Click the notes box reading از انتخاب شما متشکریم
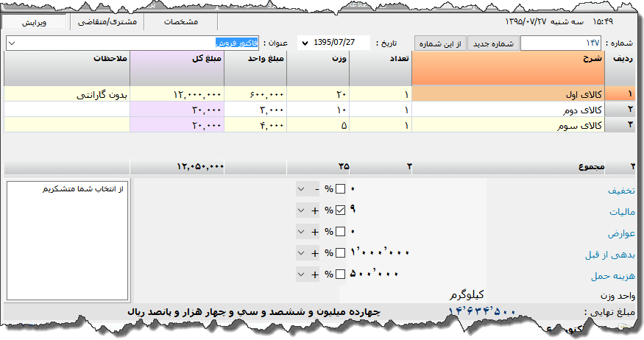 (67, 239)
